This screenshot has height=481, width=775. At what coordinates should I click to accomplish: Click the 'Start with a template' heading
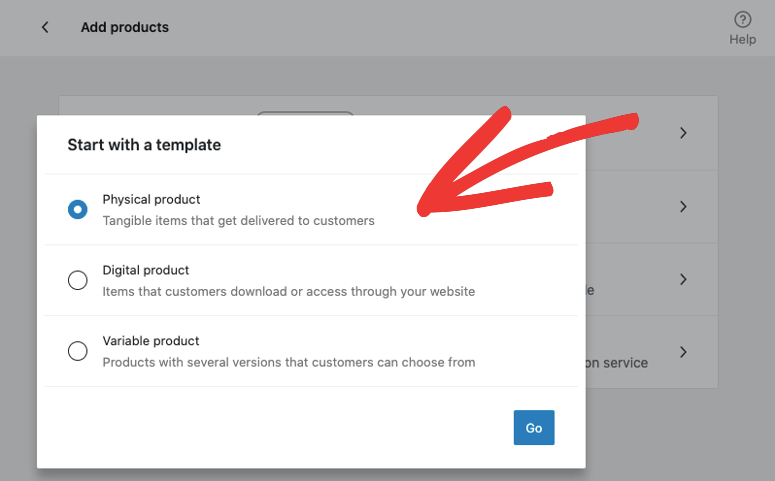[x=144, y=145]
